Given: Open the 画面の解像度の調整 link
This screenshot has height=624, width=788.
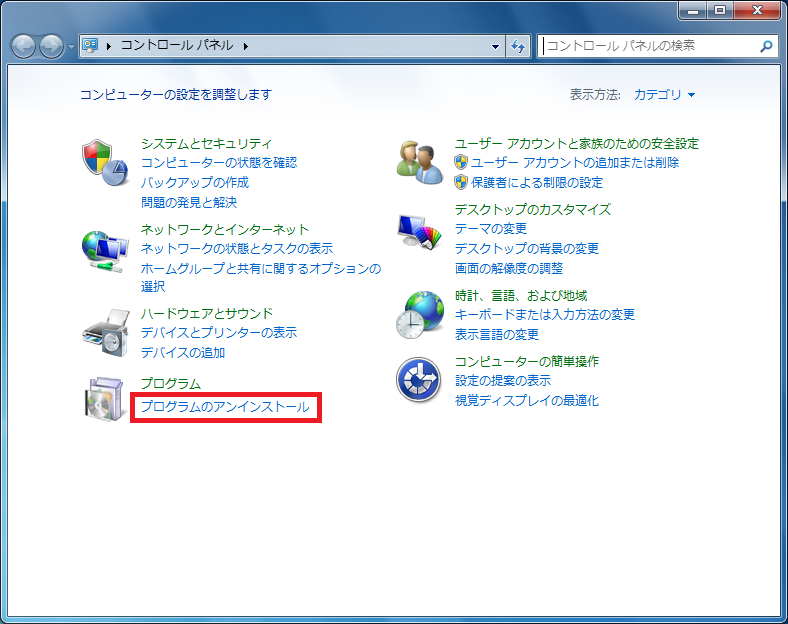Looking at the screenshot, I should 508,269.
